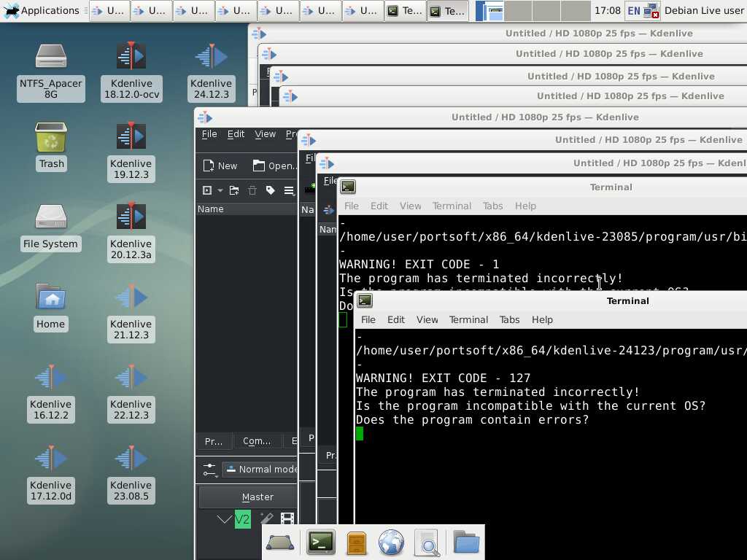The image size is (747, 560).
Task: Collapse the V2 track chevron
Action: pos(224,518)
